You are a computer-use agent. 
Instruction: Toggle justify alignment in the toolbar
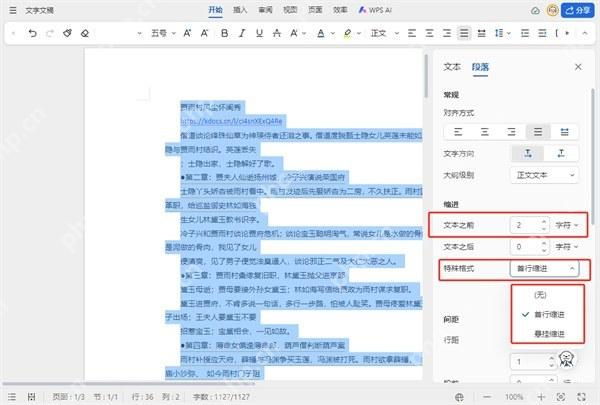(464, 33)
